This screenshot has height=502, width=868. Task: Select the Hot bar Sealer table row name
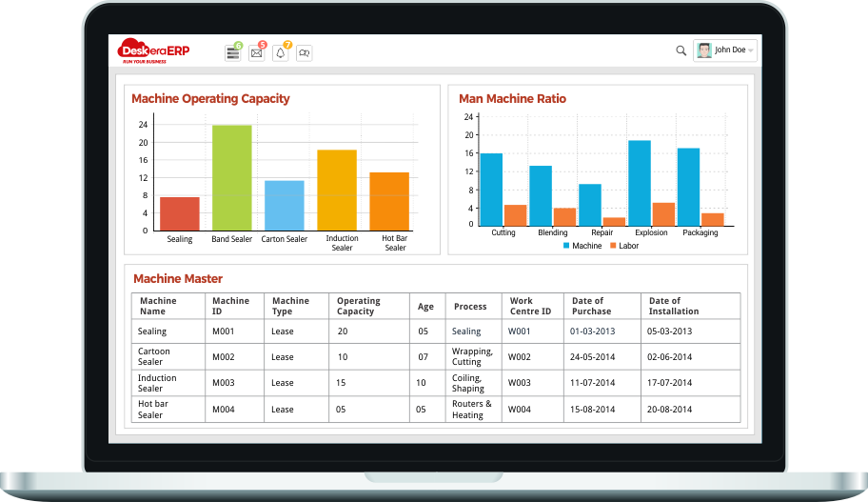152,409
